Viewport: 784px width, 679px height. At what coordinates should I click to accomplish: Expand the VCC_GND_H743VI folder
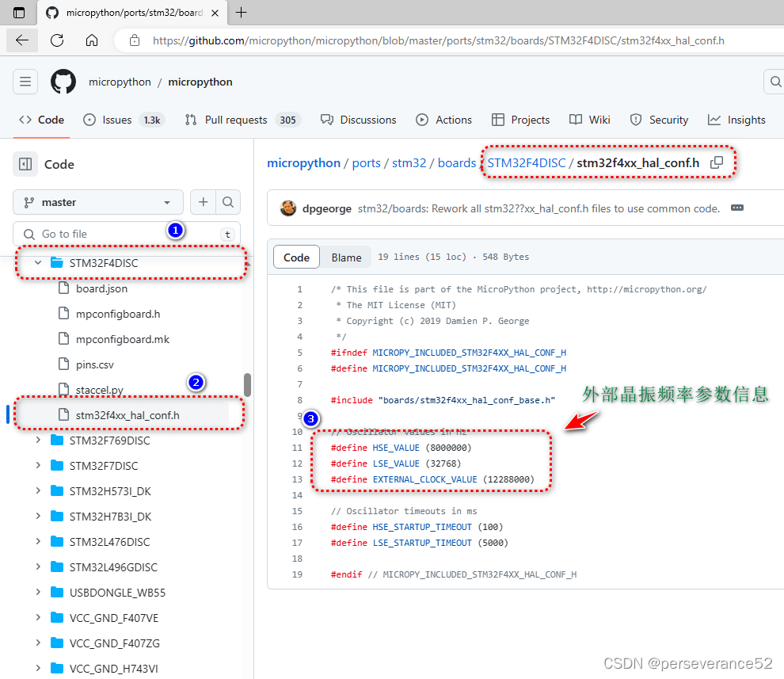(38, 669)
